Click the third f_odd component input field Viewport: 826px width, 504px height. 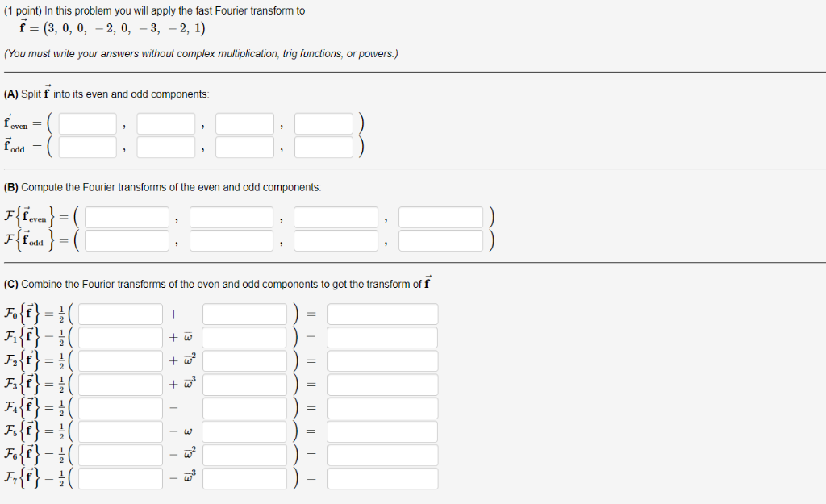click(x=245, y=146)
